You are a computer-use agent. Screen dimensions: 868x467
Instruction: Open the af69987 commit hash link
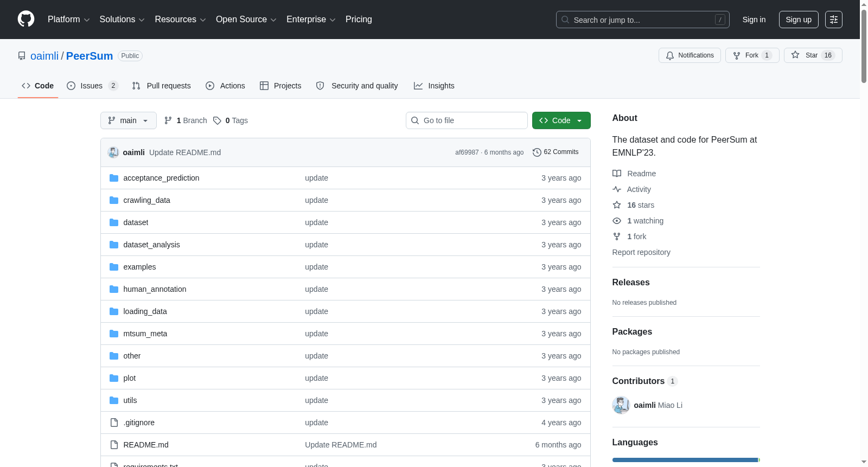click(x=467, y=152)
